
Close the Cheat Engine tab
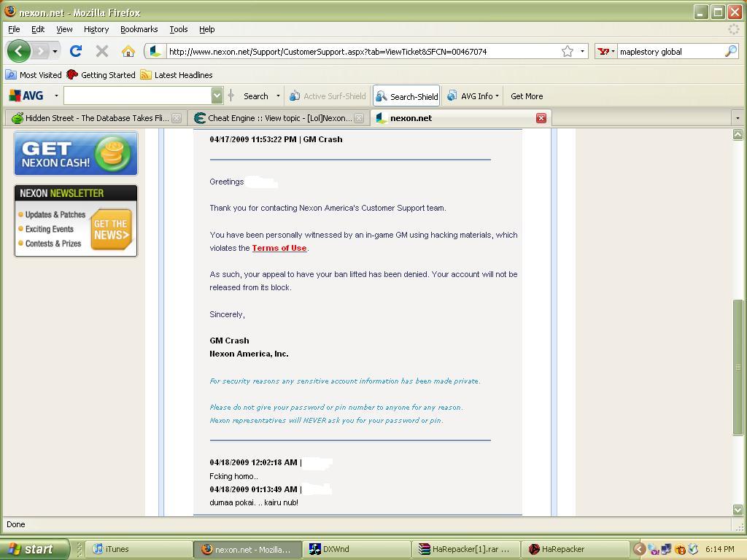[359, 118]
